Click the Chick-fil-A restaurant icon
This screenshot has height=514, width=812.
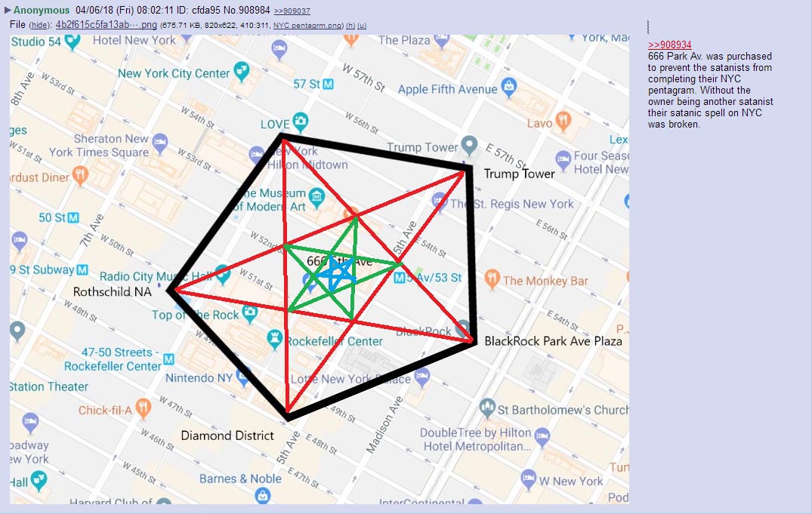coord(143,408)
